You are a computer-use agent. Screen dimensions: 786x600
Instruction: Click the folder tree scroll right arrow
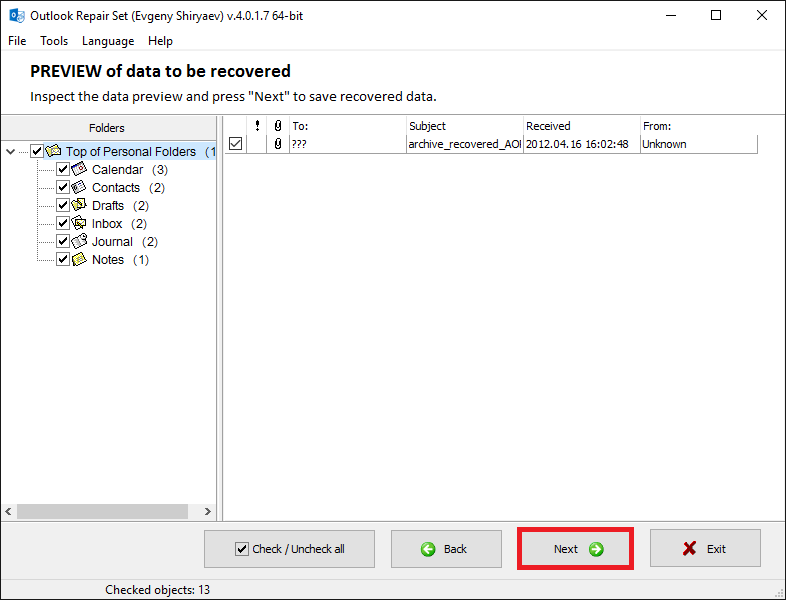[x=208, y=511]
